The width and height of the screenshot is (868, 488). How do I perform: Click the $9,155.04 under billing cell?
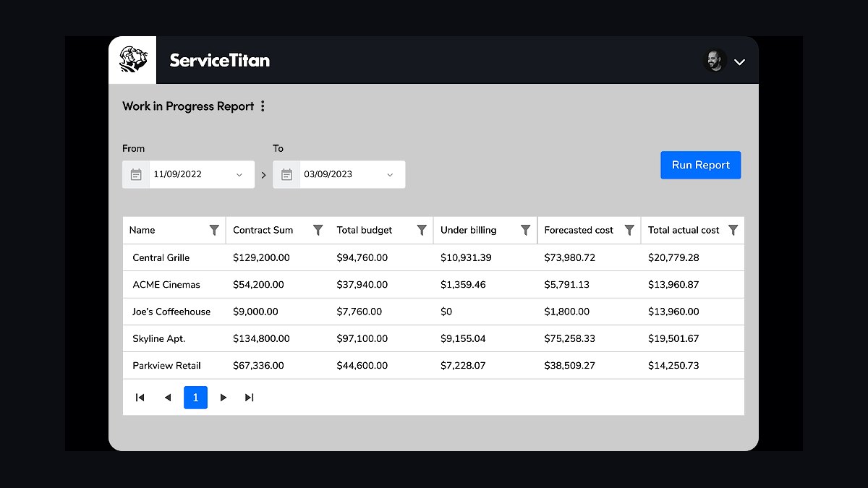coord(463,338)
